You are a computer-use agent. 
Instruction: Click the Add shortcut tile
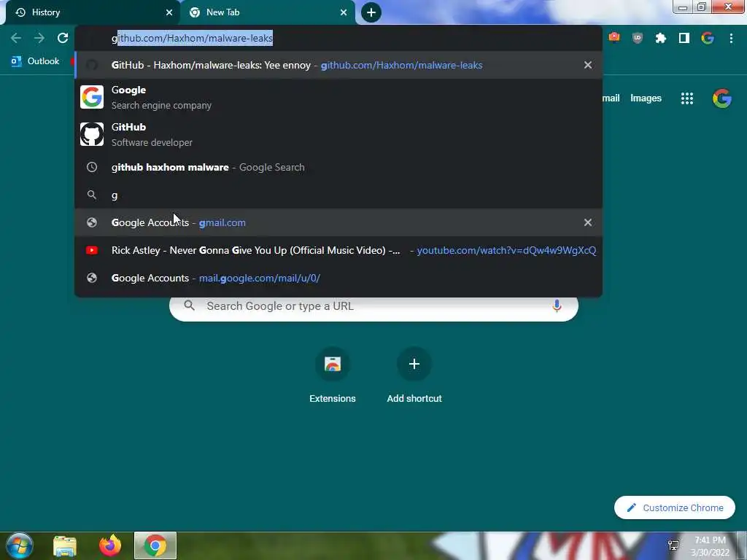414,376
